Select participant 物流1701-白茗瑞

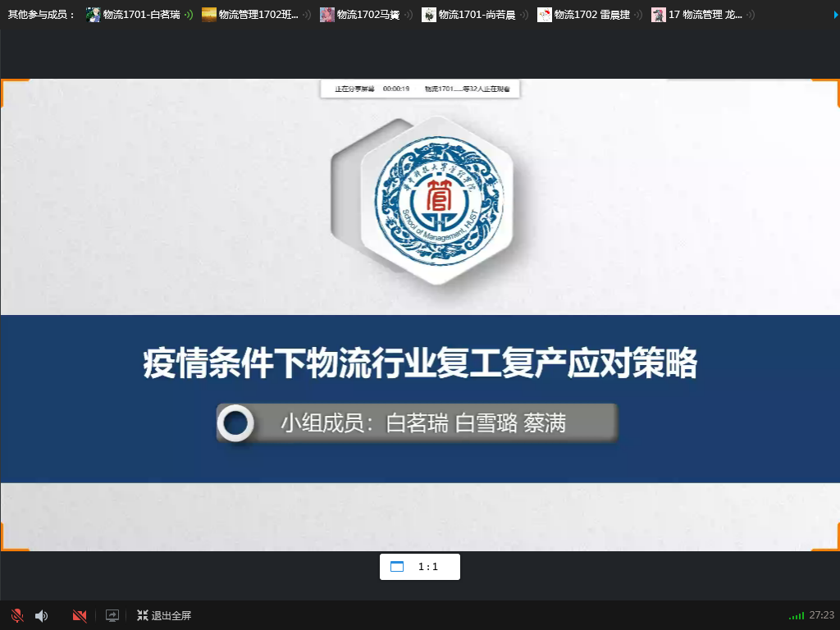click(141, 15)
